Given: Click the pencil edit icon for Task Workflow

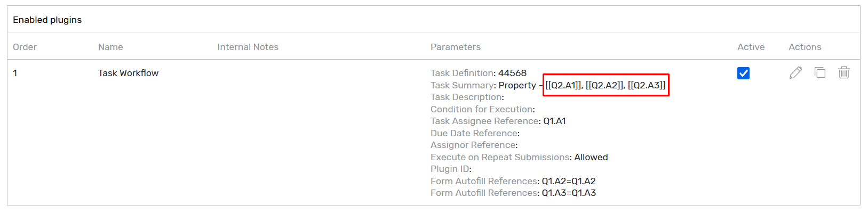Looking at the screenshot, I should (795, 73).
